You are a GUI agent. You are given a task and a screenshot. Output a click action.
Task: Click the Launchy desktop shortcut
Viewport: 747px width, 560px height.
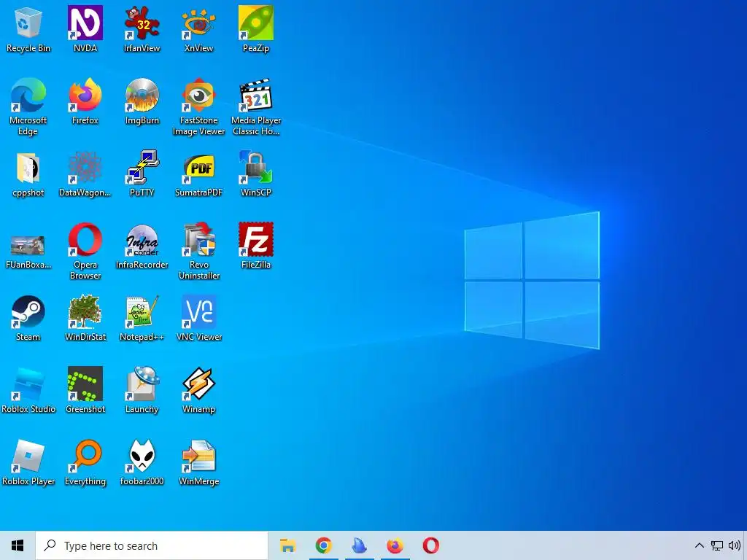coord(142,391)
